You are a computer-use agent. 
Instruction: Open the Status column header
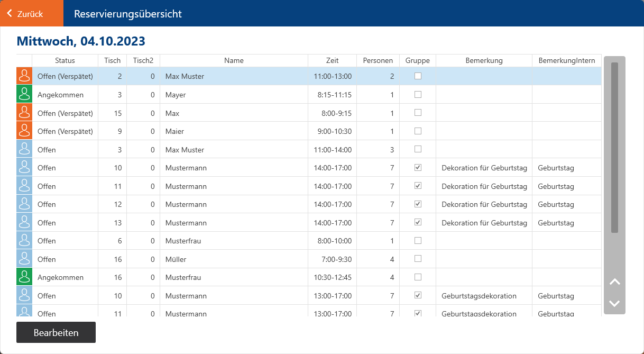click(65, 60)
